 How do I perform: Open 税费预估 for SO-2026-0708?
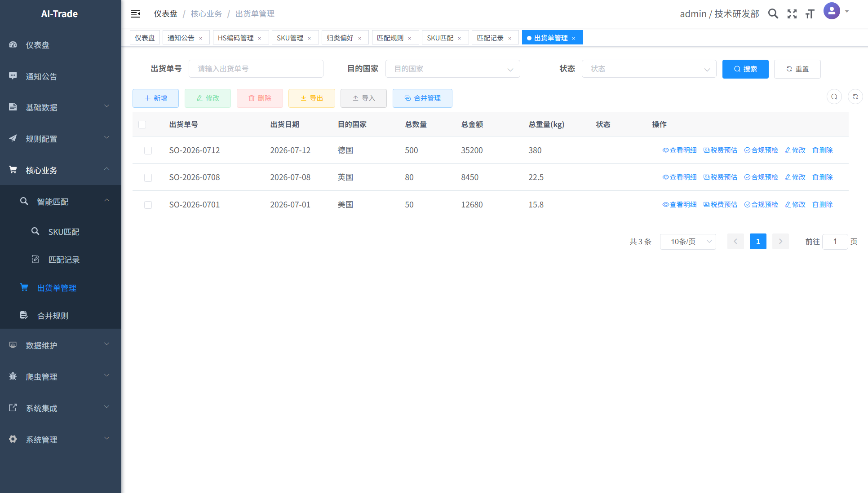click(x=720, y=177)
